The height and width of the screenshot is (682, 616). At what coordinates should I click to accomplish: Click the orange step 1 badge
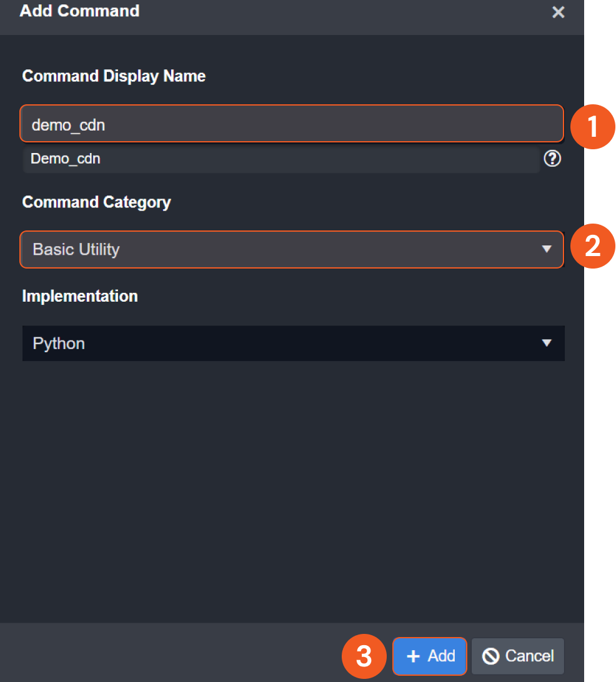pos(592,127)
